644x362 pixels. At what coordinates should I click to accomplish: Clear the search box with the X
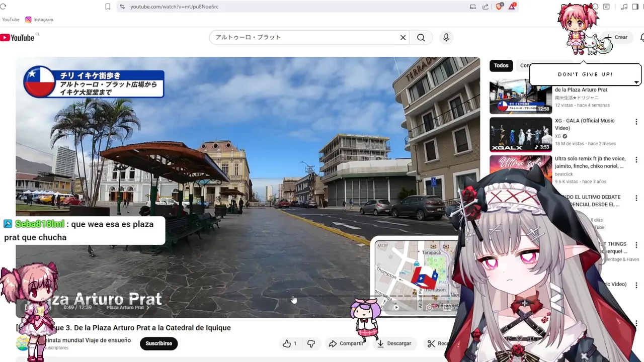point(403,37)
